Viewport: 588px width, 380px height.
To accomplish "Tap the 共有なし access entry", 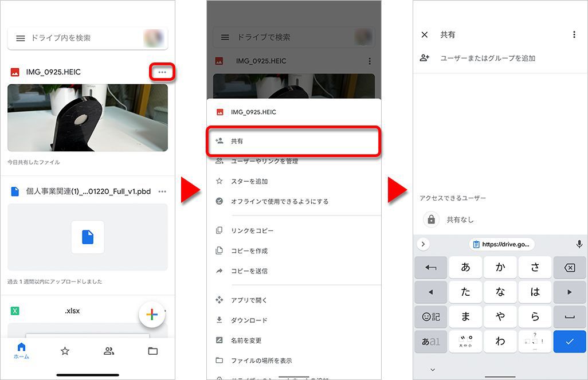I will 460,220.
